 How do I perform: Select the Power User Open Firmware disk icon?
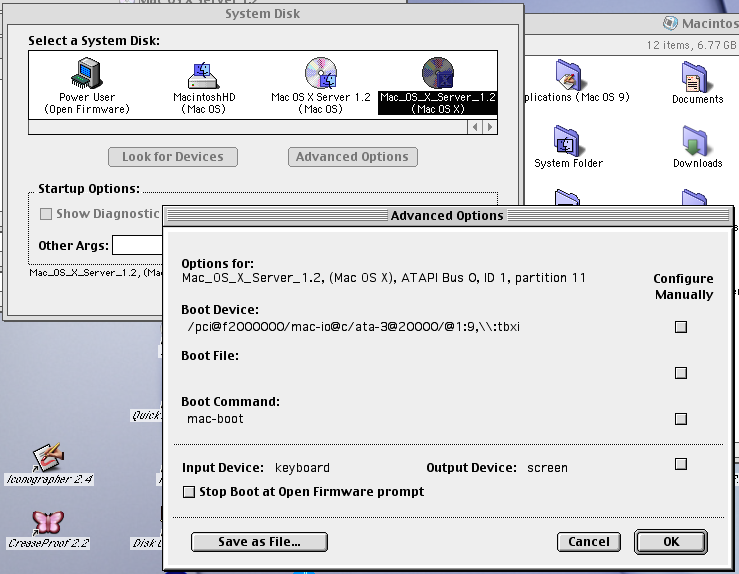pyautogui.click(x=87, y=75)
